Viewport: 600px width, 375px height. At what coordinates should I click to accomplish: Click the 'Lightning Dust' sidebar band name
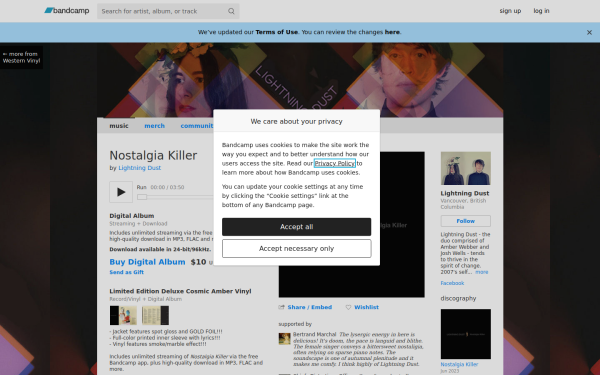tap(465, 194)
